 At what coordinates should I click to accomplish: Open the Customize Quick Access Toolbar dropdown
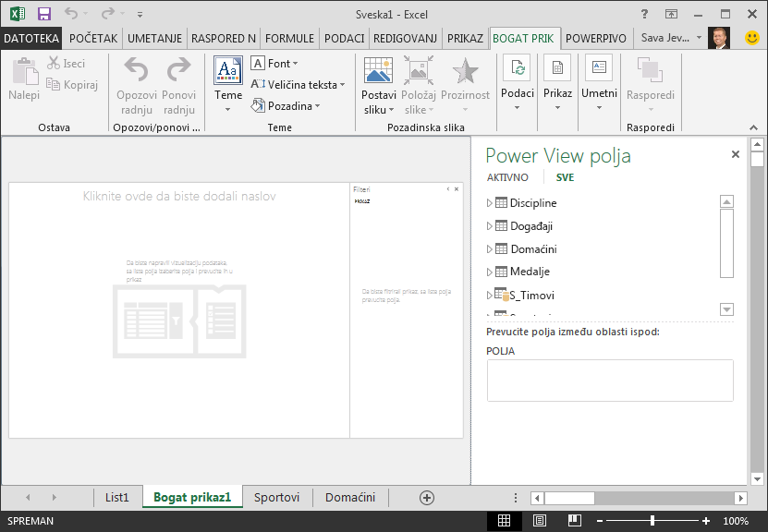[140, 15]
